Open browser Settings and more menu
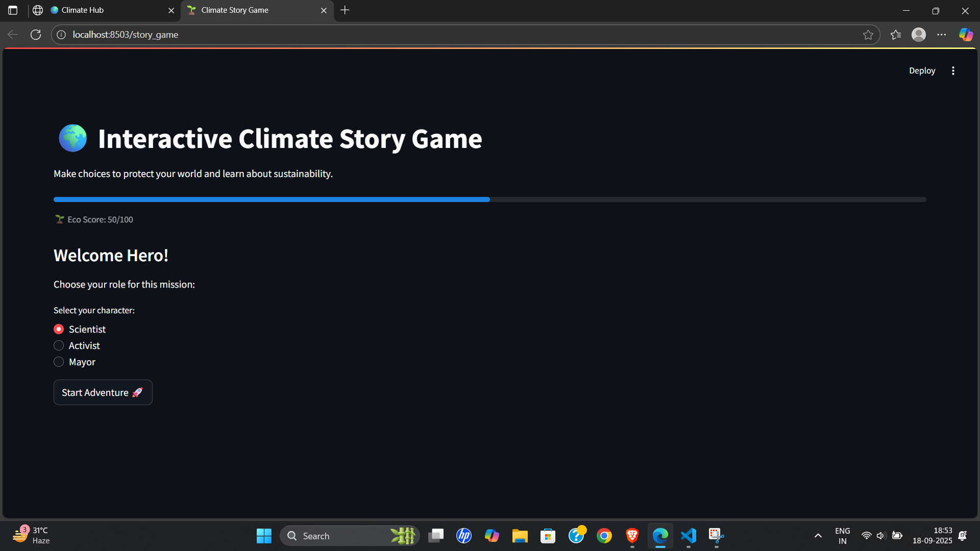Viewport: 980px width, 551px height. 942,35
